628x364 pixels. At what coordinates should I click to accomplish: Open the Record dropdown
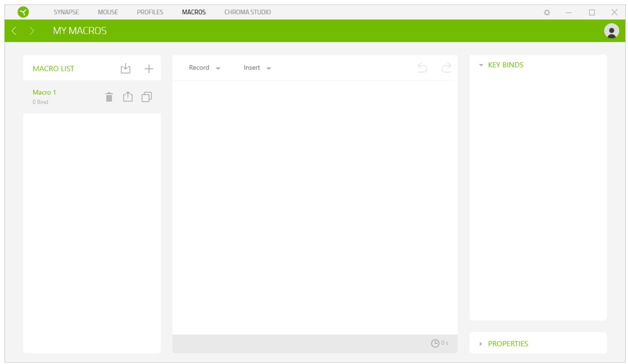pyautogui.click(x=205, y=68)
